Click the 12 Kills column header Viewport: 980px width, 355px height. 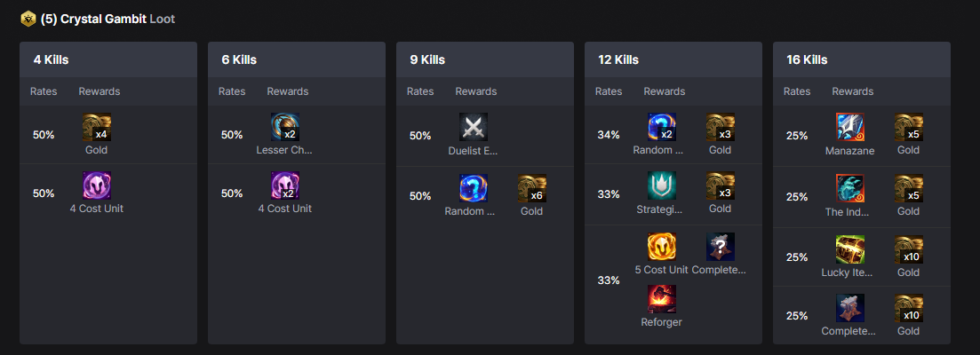[x=618, y=60]
